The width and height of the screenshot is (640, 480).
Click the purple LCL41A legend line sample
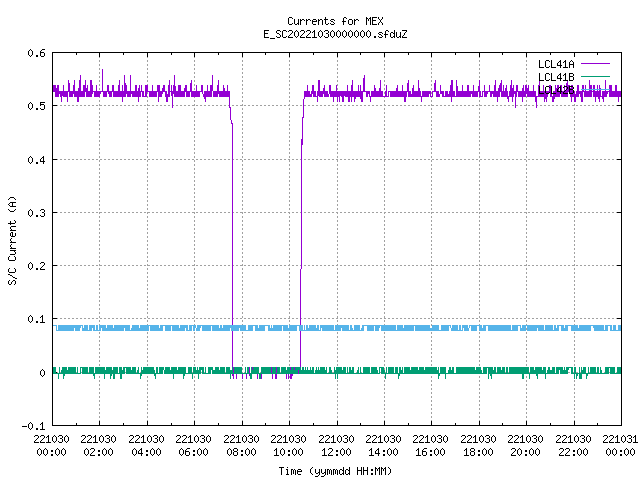(595, 64)
